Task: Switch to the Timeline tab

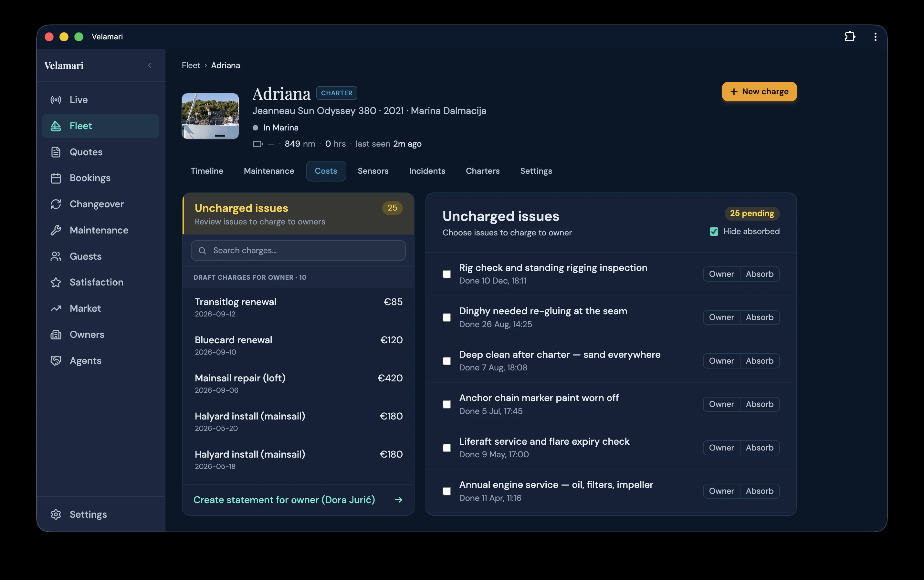Action: coord(207,171)
